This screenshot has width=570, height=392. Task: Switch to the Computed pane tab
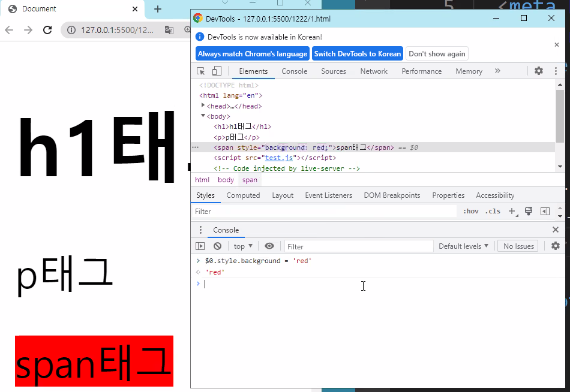pos(243,195)
